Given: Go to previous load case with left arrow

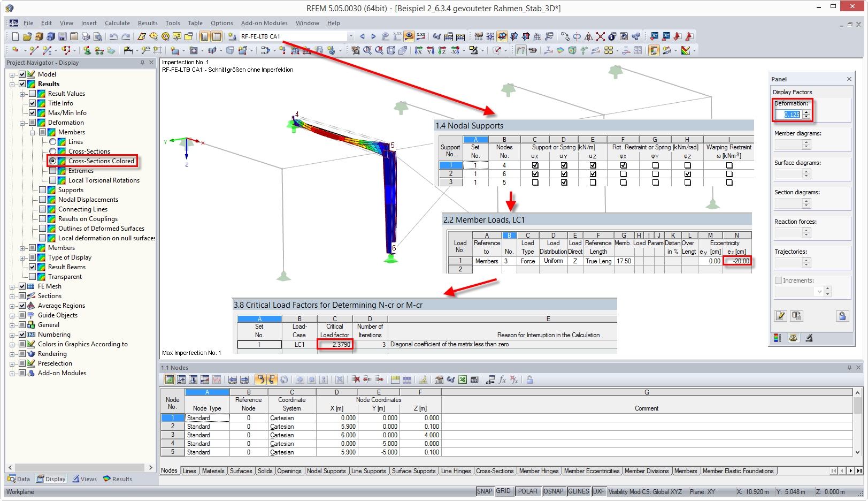Looking at the screenshot, I should [x=362, y=36].
